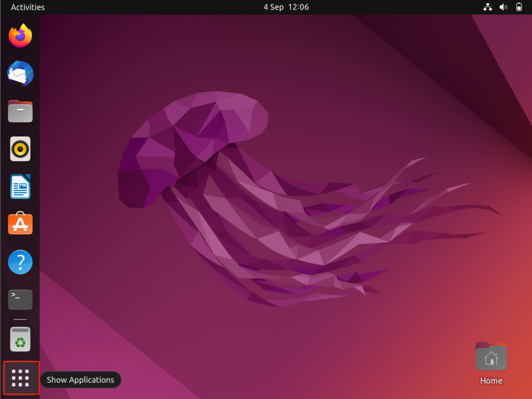
Task: Select the Home folder label text
Action: [x=491, y=380]
